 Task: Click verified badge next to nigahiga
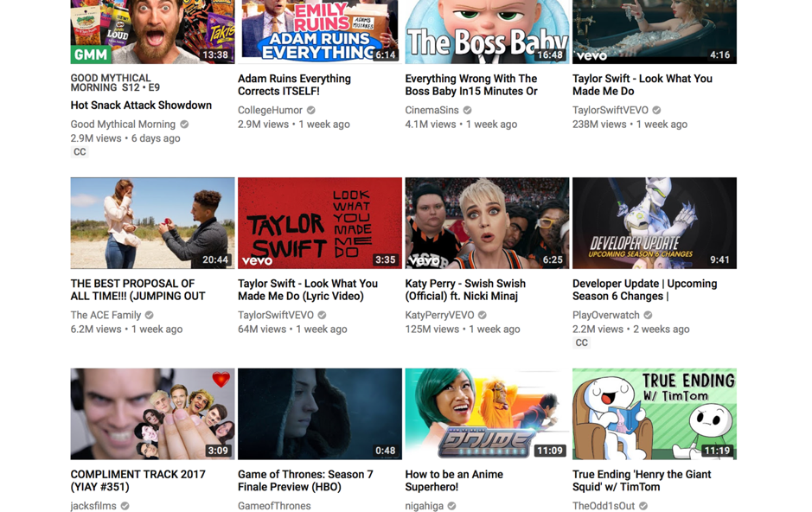coord(452,506)
